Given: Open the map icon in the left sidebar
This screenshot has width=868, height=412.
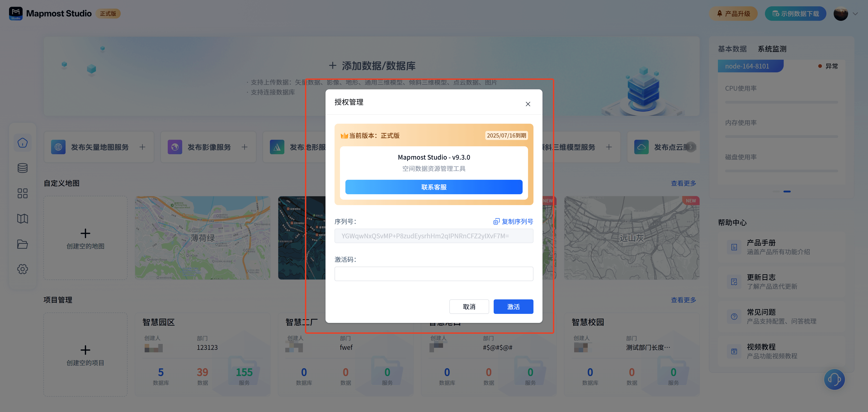Looking at the screenshot, I should [x=23, y=218].
